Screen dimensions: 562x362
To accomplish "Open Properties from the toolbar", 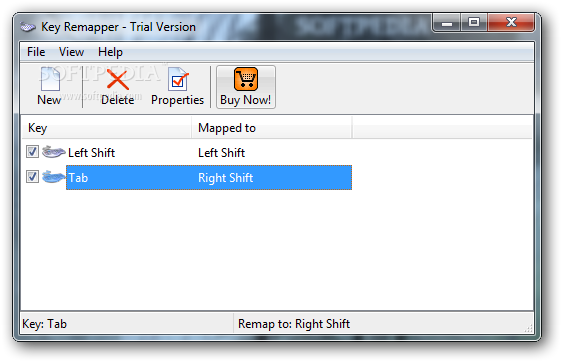I will pyautogui.click(x=177, y=87).
